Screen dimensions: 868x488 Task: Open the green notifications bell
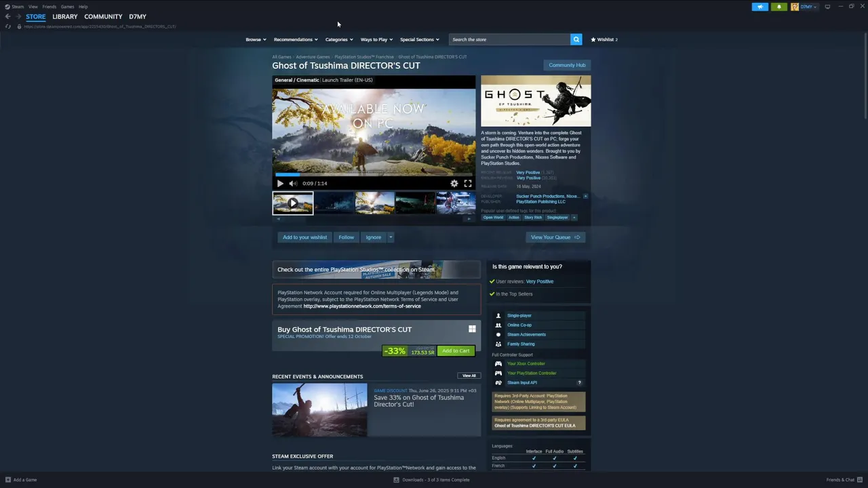(778, 7)
